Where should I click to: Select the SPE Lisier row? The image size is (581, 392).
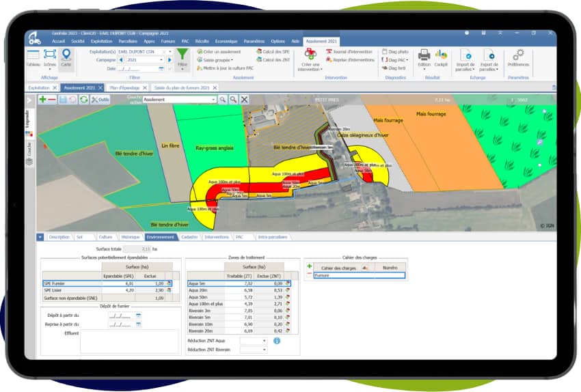107,290
